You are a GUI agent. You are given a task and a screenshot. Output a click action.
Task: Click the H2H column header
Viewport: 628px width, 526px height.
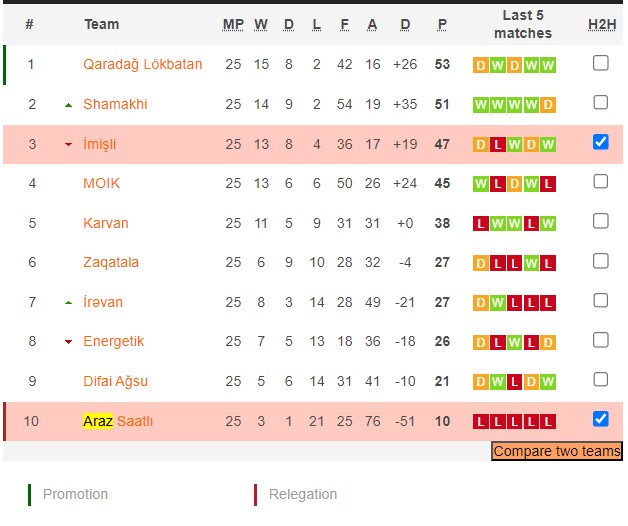(x=601, y=24)
